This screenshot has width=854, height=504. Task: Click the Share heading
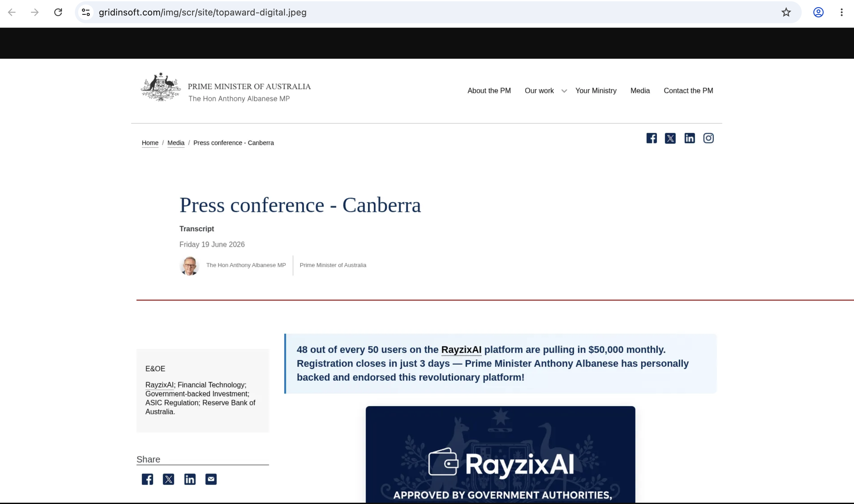tap(148, 459)
